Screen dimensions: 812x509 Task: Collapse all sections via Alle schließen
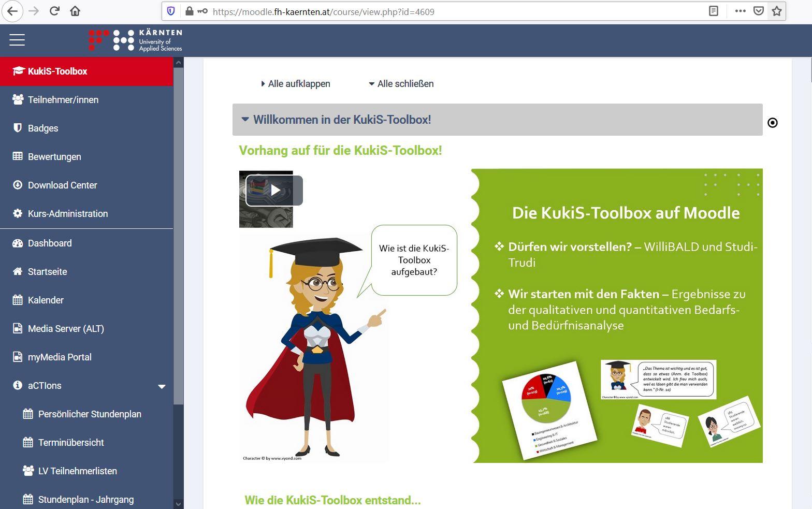[x=401, y=84]
